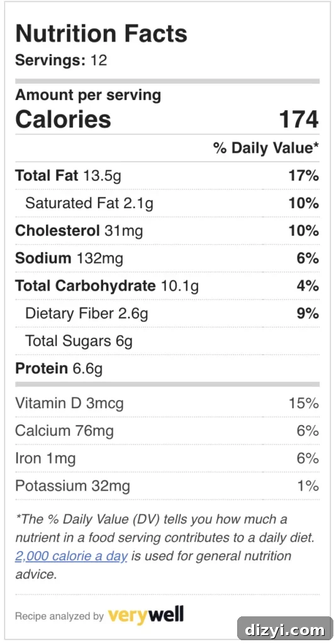Click the Saturated Fat 2.1g line
The image size is (334, 644).
(x=167, y=203)
